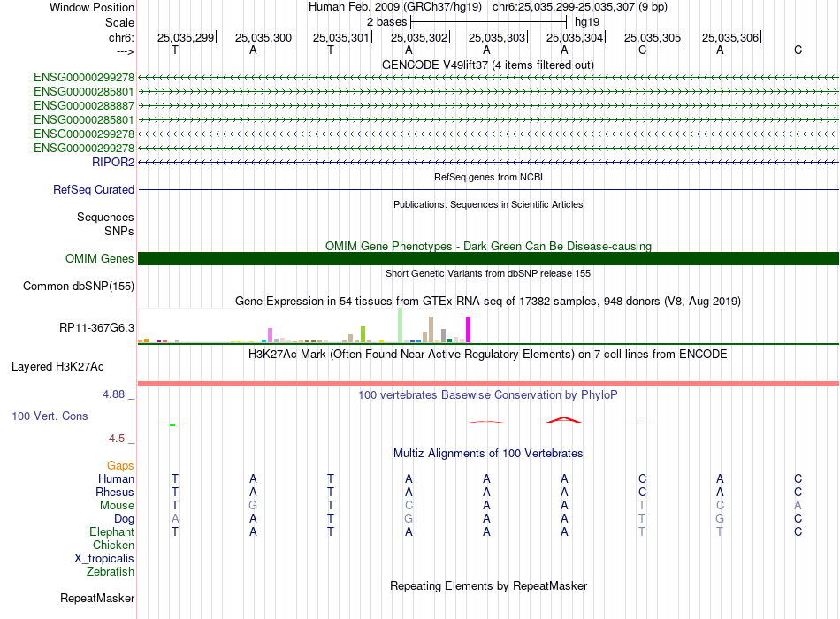Click Human Feb. 2009 (GRCh37/hg19) assembly text
Image resolution: width=840 pixels, height=619 pixels.
395,7
